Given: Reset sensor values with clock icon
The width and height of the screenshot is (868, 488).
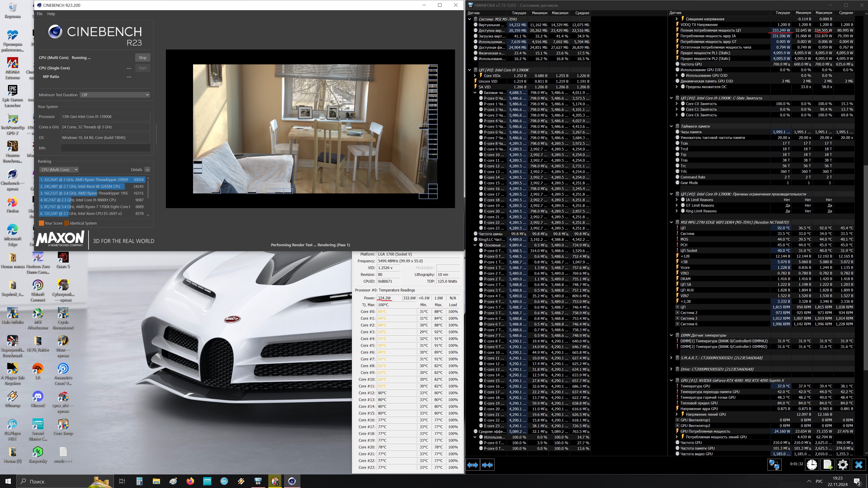Looking at the screenshot, I should (x=812, y=465).
